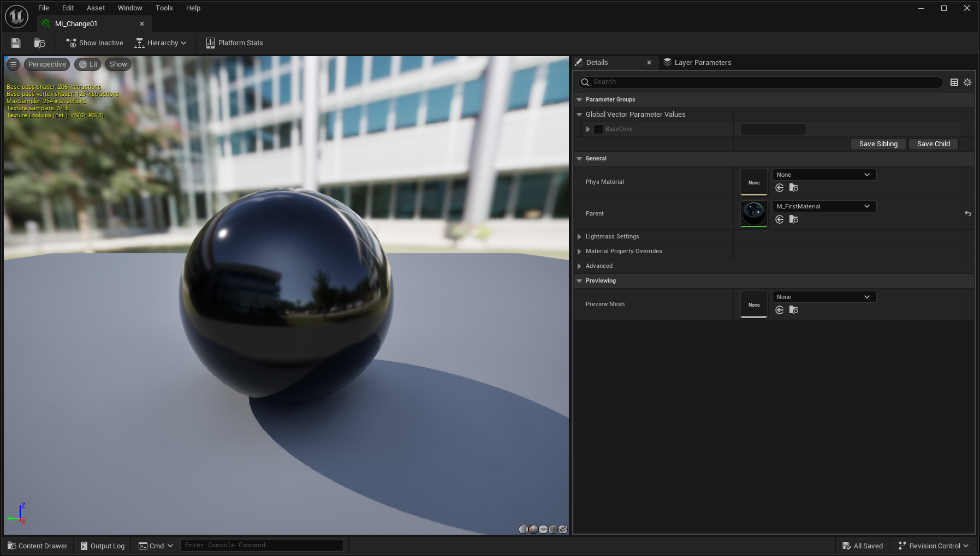The image size is (980, 556).
Task: Expand Material Property Overrides section
Action: 579,251
